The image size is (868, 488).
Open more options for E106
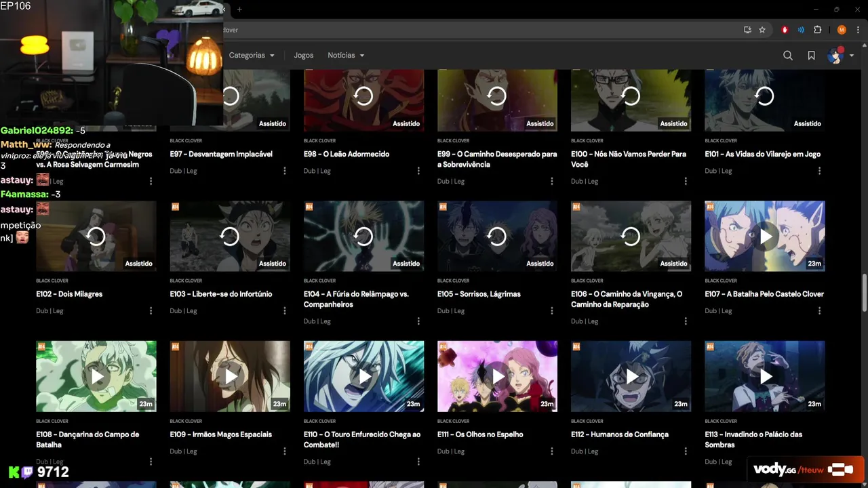(x=686, y=321)
